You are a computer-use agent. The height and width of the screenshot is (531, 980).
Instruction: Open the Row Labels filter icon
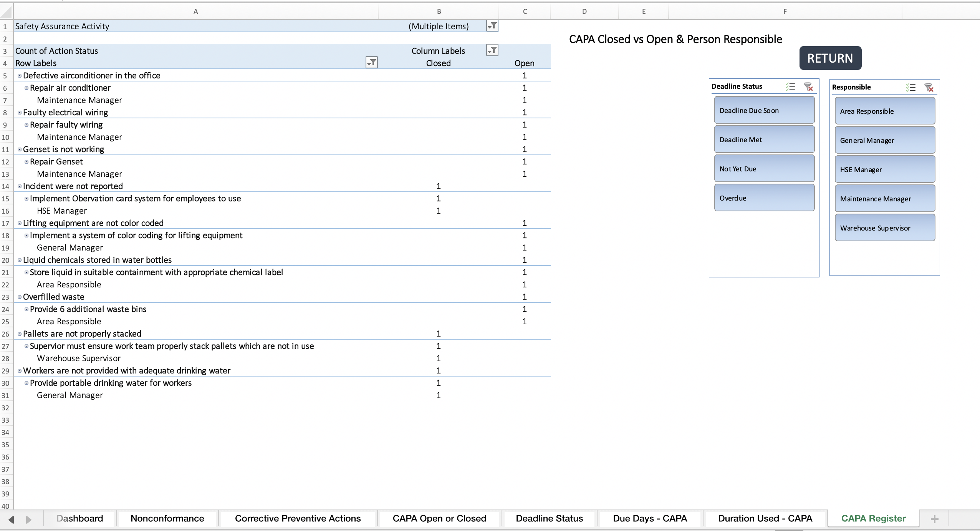click(x=371, y=62)
